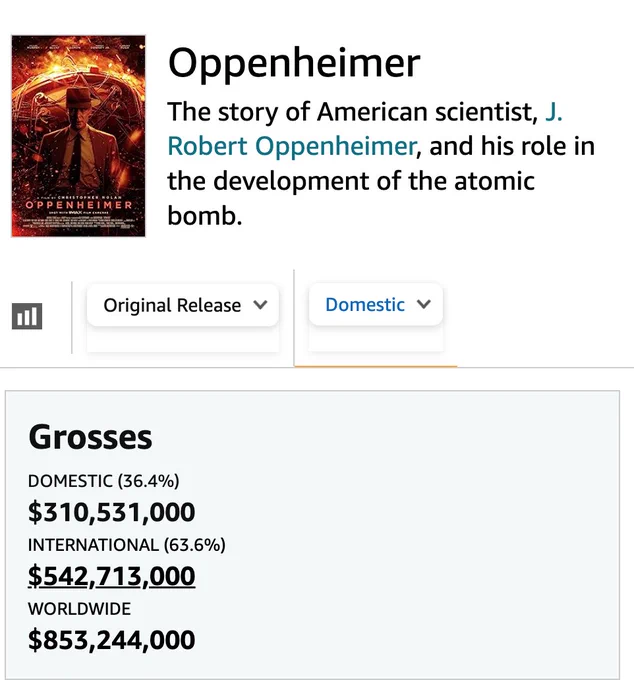Click the Oppenheimer page title

(294, 63)
